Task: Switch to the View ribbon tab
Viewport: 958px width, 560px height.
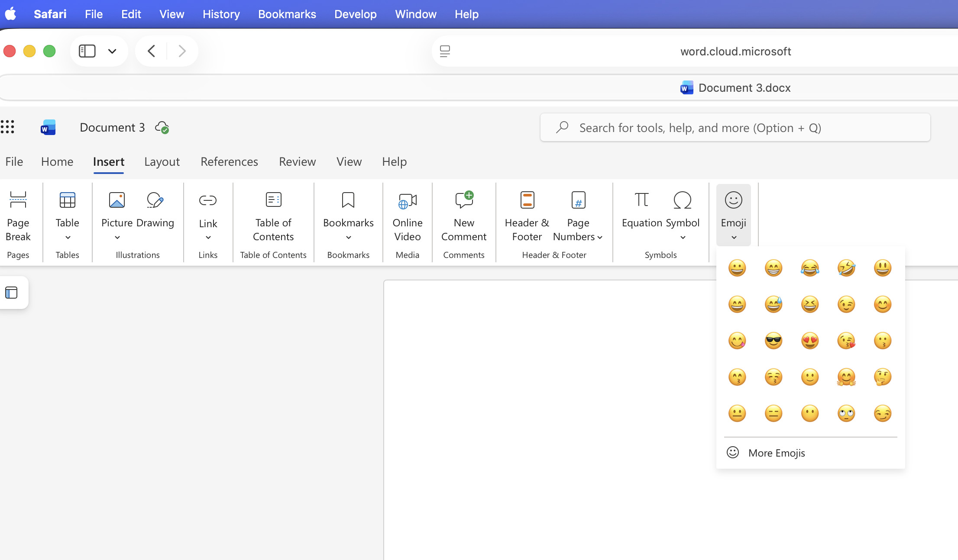Action: 349,161
